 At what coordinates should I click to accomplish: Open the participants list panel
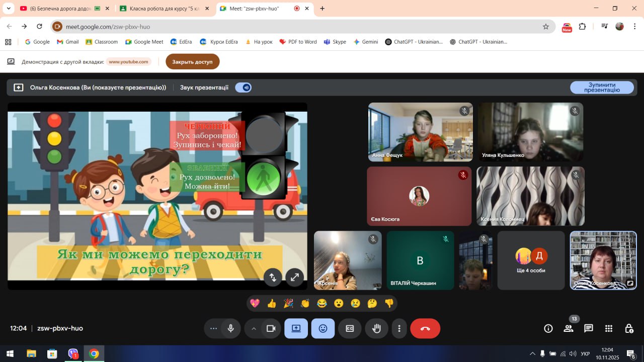[569, 328]
